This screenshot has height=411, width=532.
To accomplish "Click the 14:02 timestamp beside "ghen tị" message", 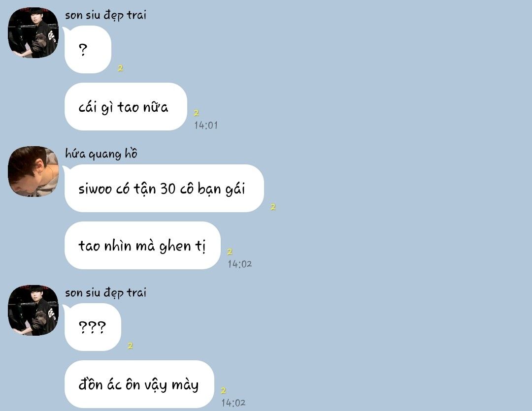I will 239,264.
